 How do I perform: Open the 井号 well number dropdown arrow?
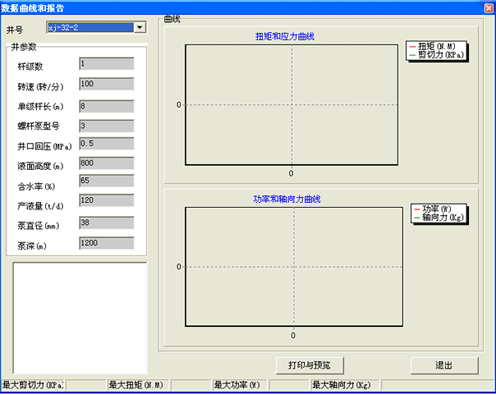click(140, 27)
